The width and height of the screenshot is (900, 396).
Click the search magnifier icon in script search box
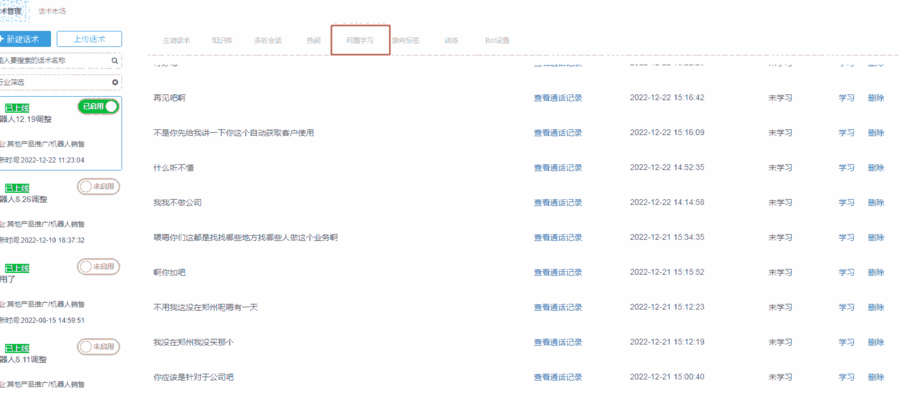pyautogui.click(x=115, y=60)
